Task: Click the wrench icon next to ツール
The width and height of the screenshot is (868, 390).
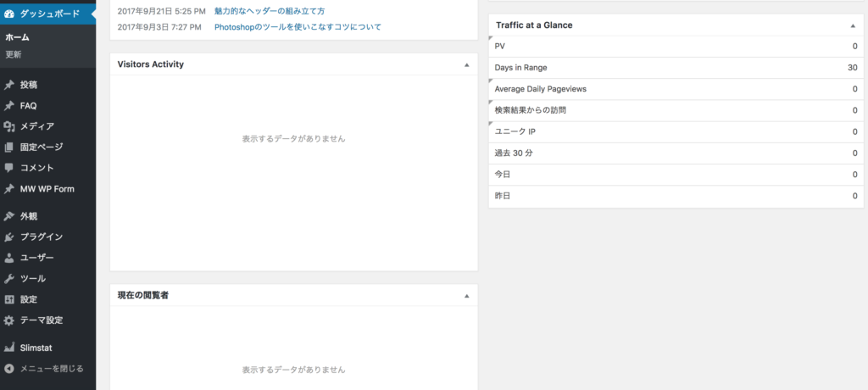Action: (x=9, y=278)
